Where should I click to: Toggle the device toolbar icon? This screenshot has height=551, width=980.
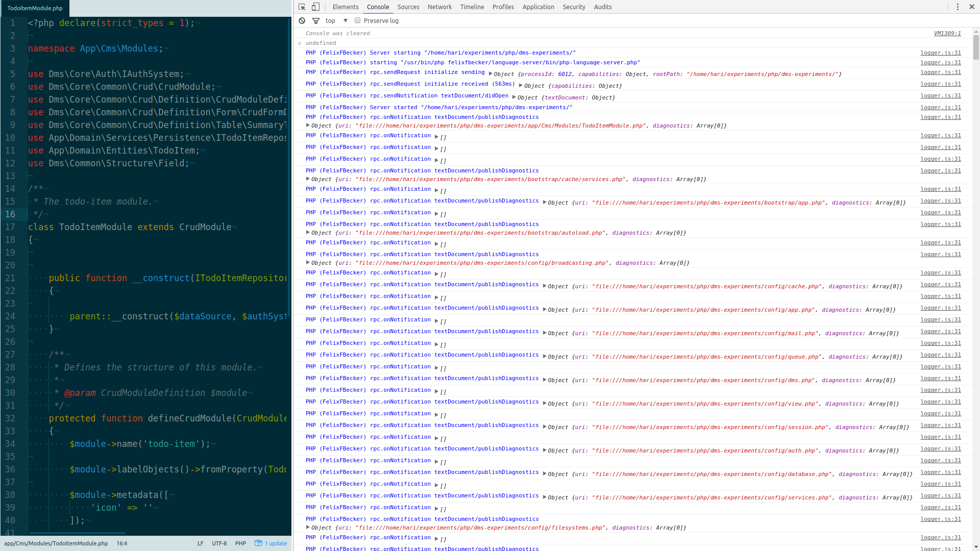point(315,7)
